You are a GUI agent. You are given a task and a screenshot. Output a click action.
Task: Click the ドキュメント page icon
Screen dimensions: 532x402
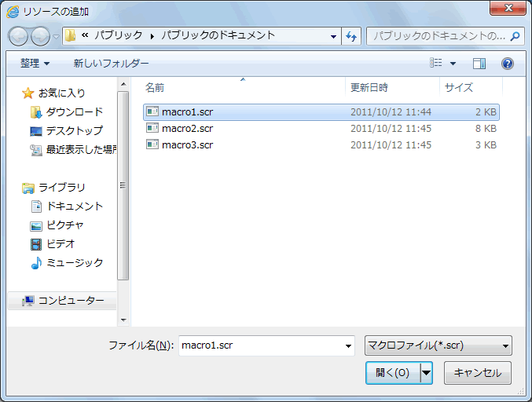pyautogui.click(x=36, y=206)
